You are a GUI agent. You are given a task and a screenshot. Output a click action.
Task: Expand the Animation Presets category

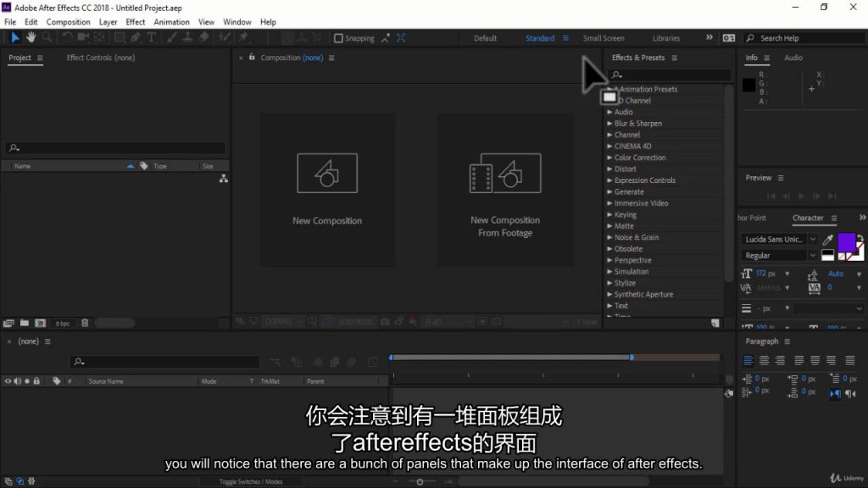609,89
